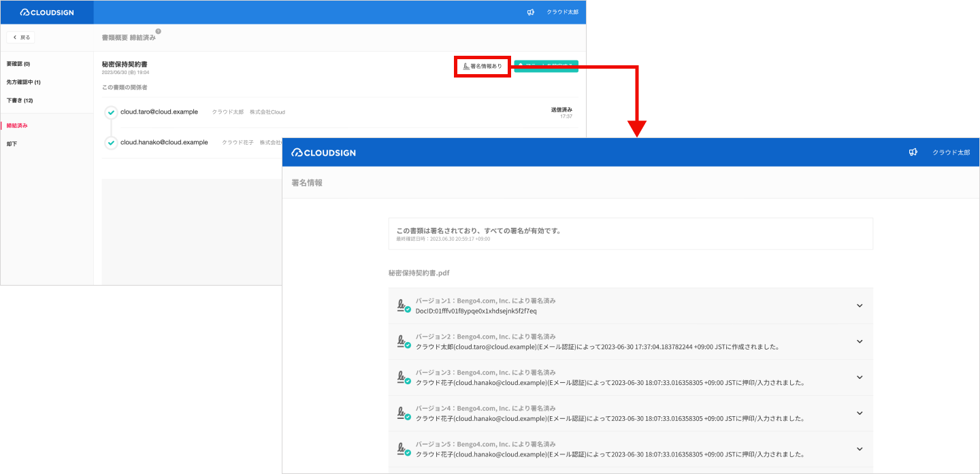Click the megaphone icon in the signature info header
Image resolution: width=980 pixels, height=474 pixels.
pos(913,152)
